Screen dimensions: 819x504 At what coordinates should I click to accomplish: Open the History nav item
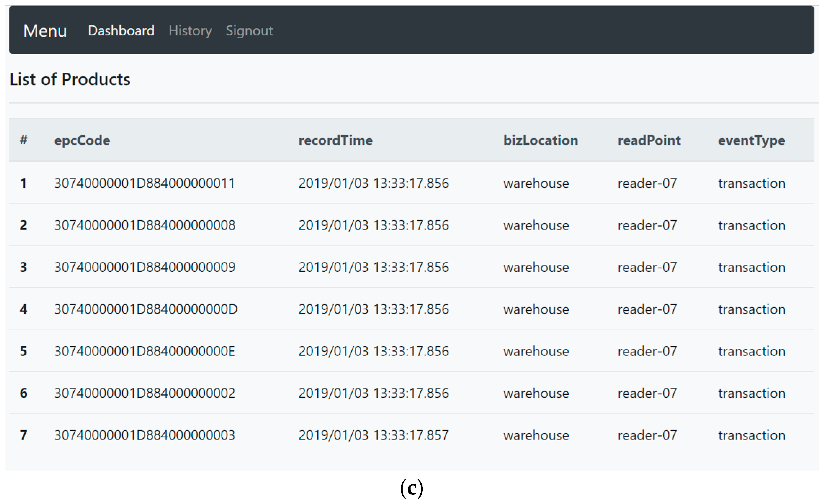(190, 31)
